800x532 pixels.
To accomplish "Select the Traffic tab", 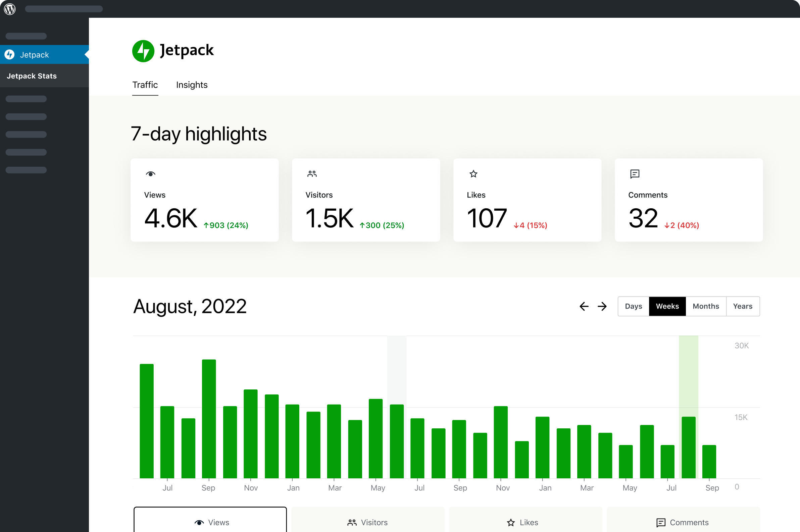I will click(145, 85).
